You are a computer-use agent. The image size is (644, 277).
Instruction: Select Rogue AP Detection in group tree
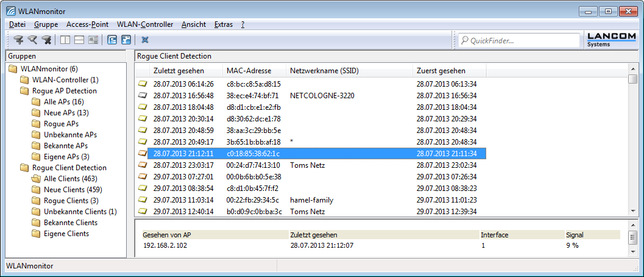(64, 91)
